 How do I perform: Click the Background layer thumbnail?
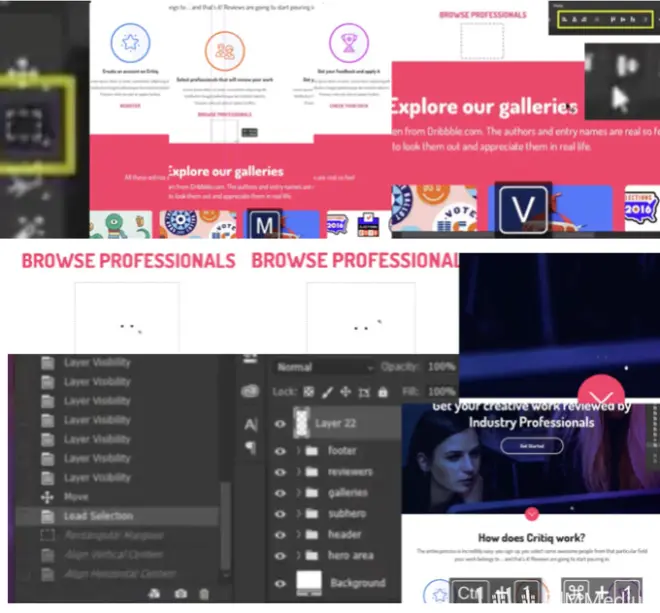tap(309, 583)
